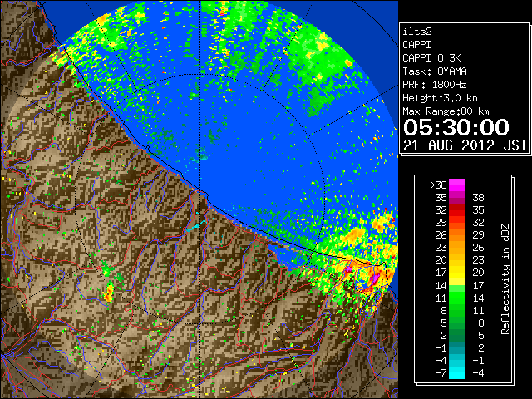This screenshot has width=532, height=399.
Task: Click the magenta storm cell on southeast coast
Action: tap(375, 278)
